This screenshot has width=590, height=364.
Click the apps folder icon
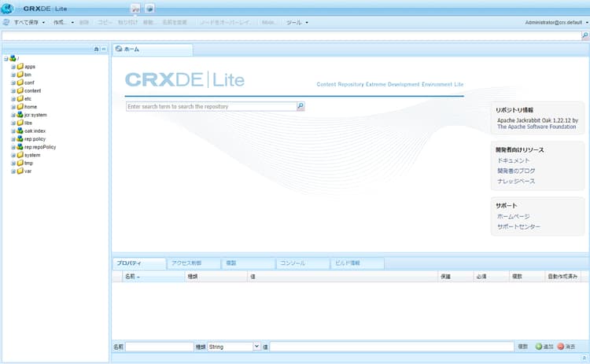pos(20,66)
